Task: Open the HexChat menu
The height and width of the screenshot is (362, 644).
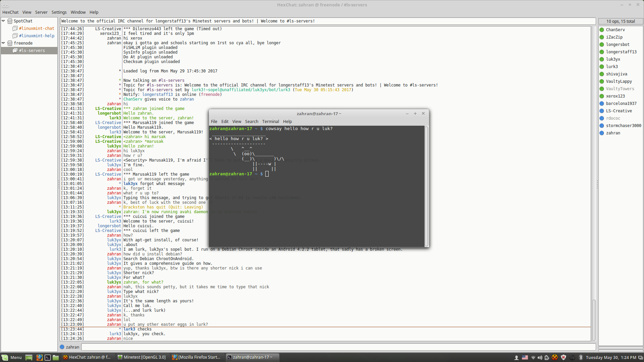Action: click(x=10, y=12)
